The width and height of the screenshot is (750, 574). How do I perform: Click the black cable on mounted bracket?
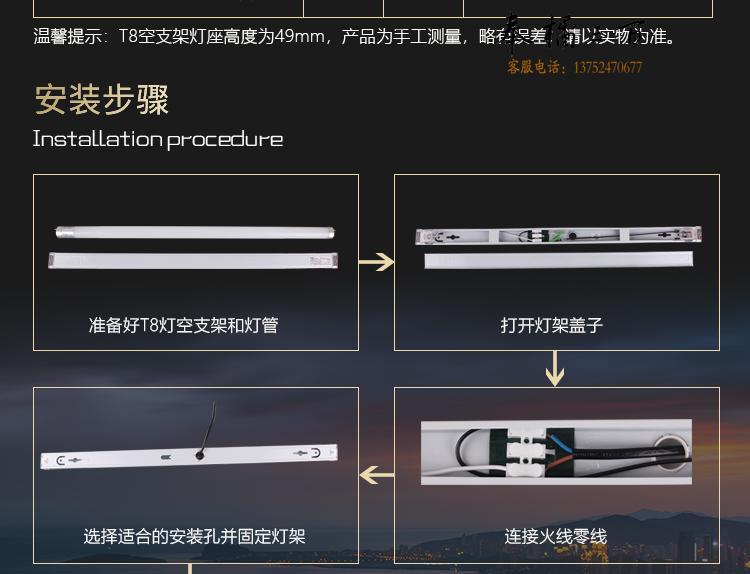click(207, 430)
